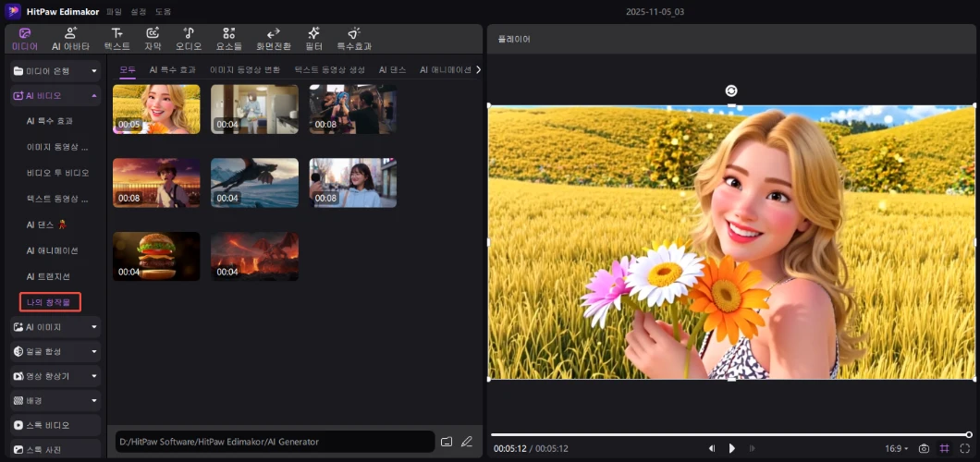This screenshot has width=980, height=462.
Task: Open the 오디오 audio panel
Action: coord(189,38)
